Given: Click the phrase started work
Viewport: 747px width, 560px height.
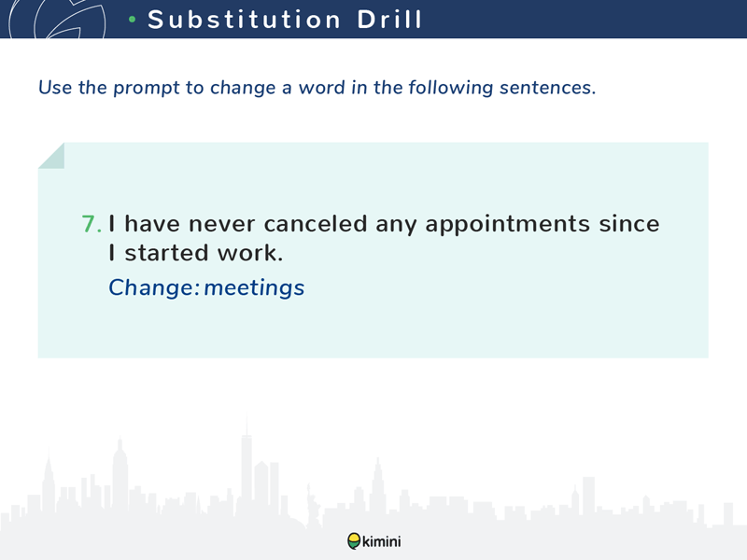Looking at the screenshot, I should point(204,252).
